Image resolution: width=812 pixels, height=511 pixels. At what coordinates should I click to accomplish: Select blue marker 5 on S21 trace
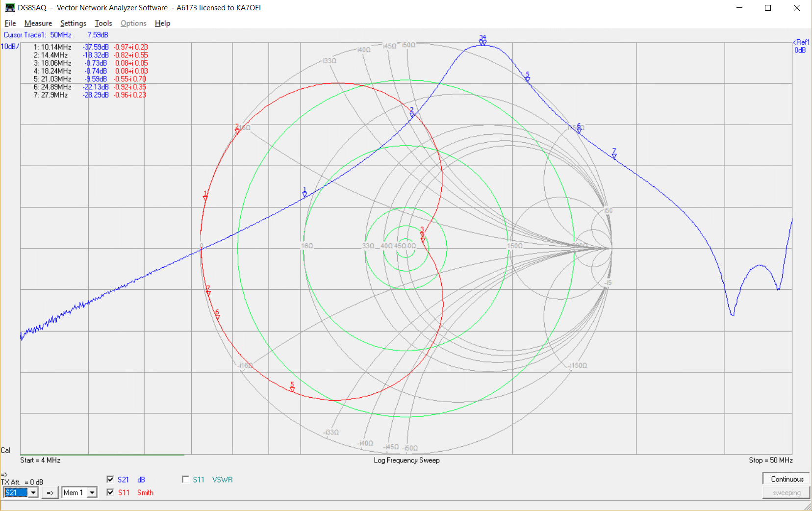(528, 77)
